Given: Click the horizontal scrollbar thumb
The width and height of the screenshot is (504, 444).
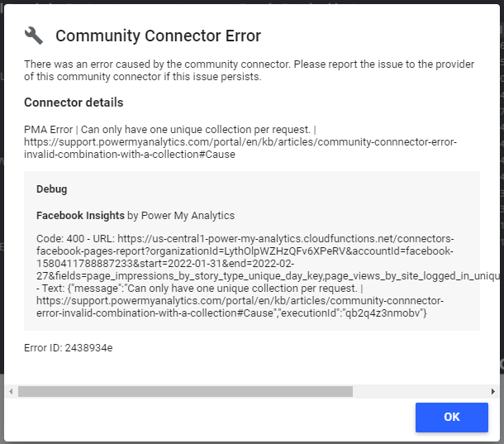Looking at the screenshot, I should [185, 391].
